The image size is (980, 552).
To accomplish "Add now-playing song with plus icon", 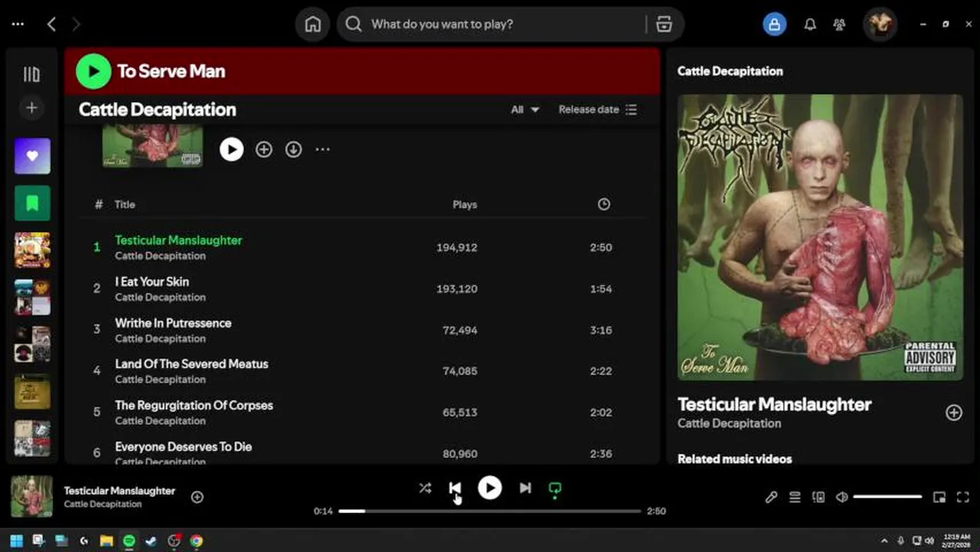I will (x=197, y=497).
